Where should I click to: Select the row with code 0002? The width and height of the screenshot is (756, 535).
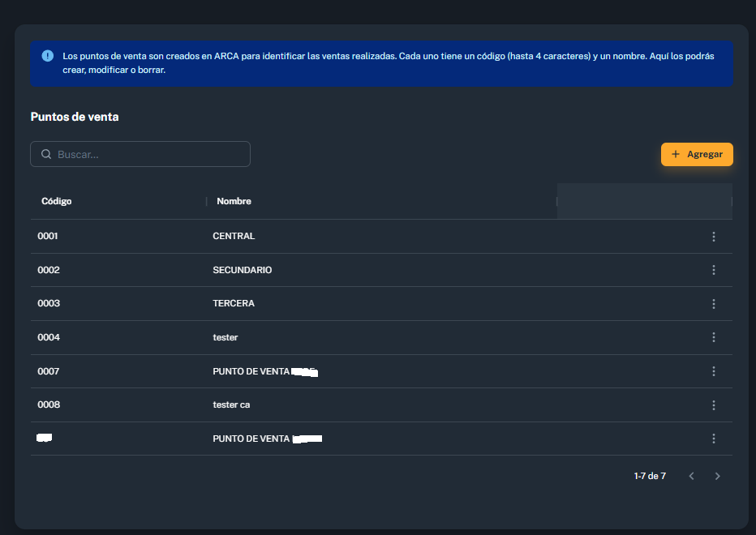pos(381,270)
